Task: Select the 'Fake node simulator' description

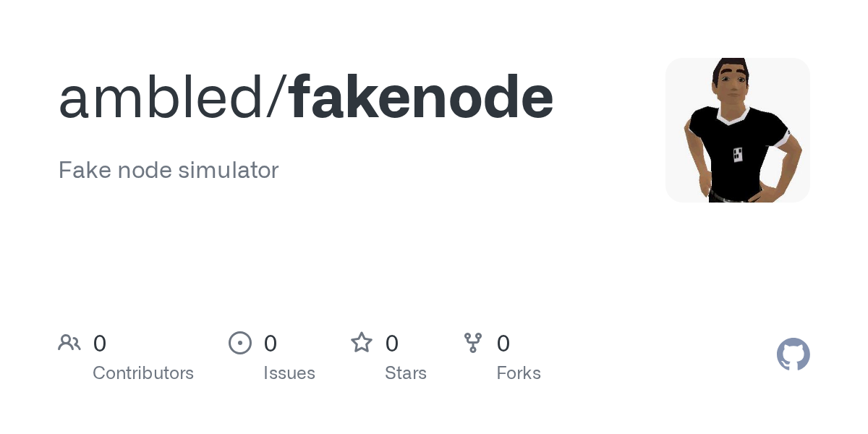Action: pyautogui.click(x=169, y=171)
